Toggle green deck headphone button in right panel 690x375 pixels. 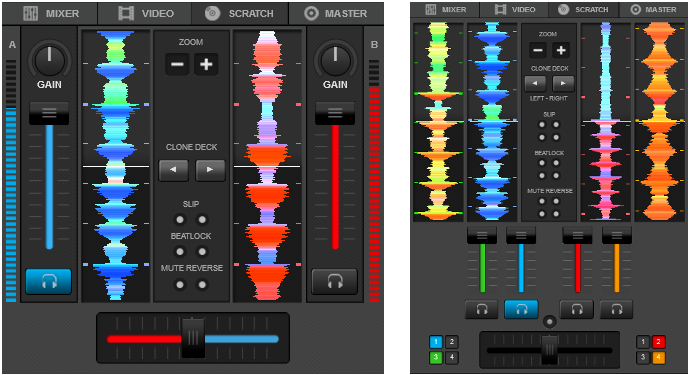tap(482, 309)
